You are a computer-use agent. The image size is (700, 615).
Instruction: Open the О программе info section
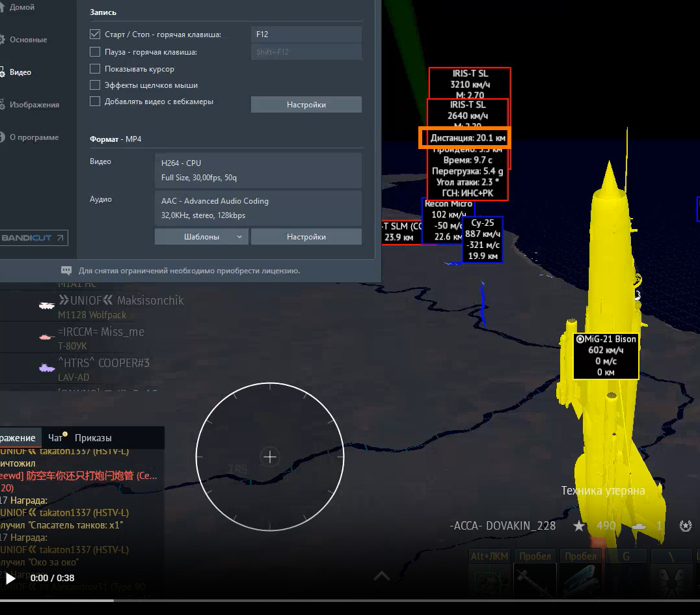[33, 137]
